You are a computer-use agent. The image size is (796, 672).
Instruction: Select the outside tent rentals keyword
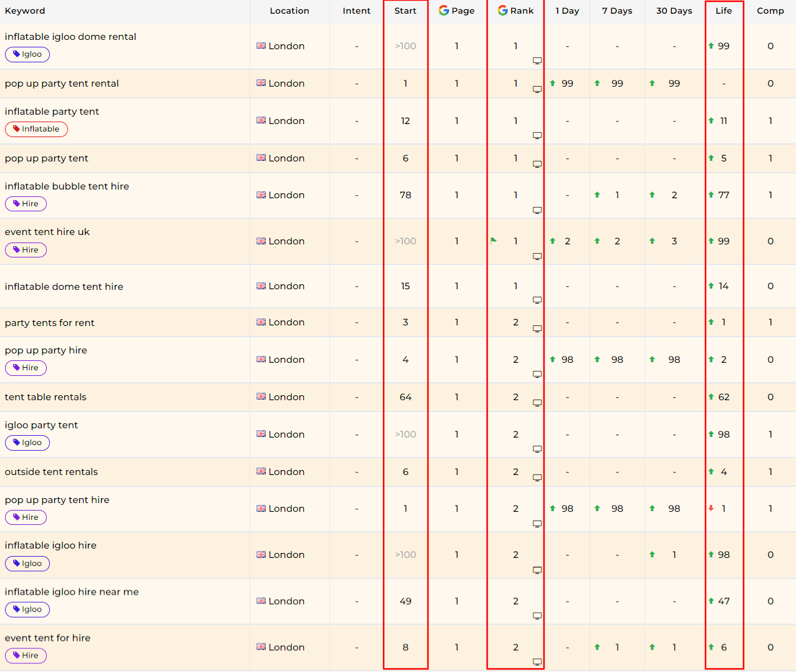point(51,472)
